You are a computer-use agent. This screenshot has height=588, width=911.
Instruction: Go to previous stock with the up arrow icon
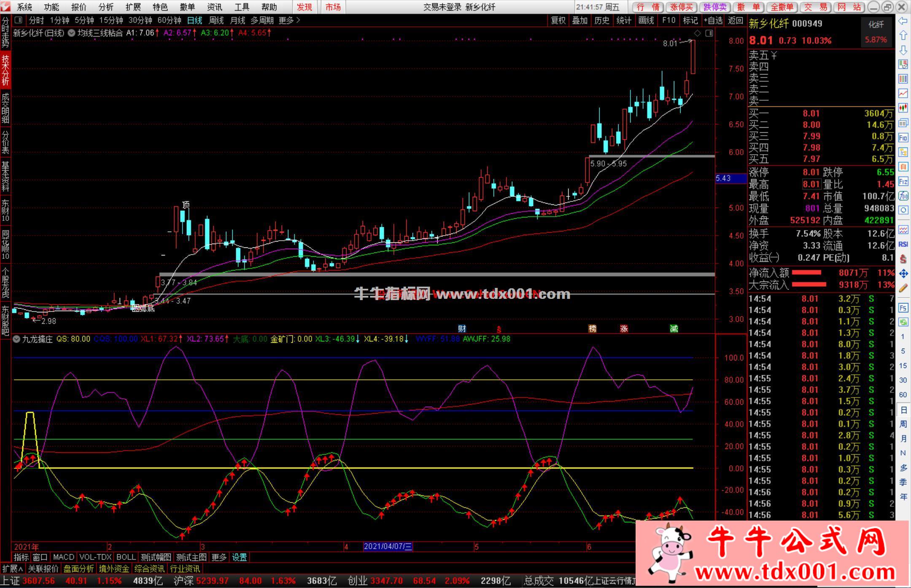903,35
